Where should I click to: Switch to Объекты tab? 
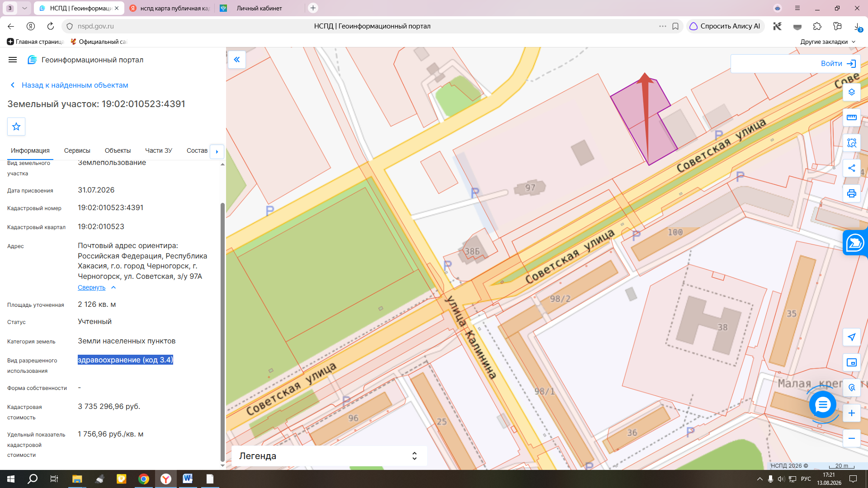click(x=118, y=150)
